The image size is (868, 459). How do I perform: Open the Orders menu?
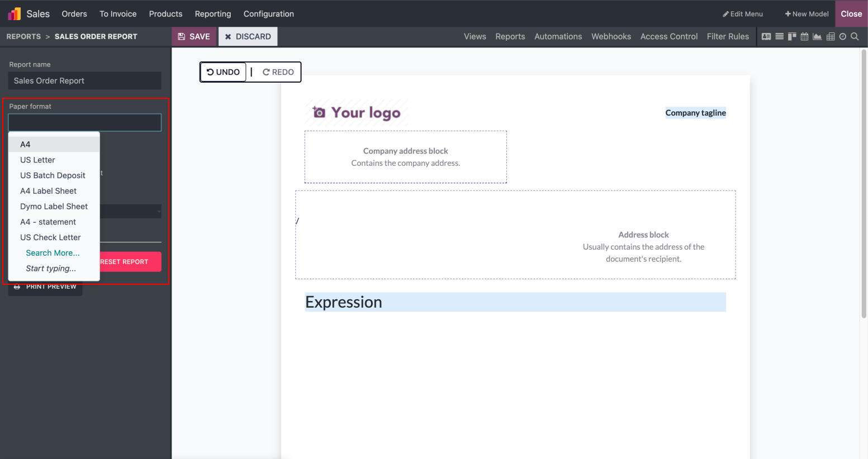click(x=74, y=14)
